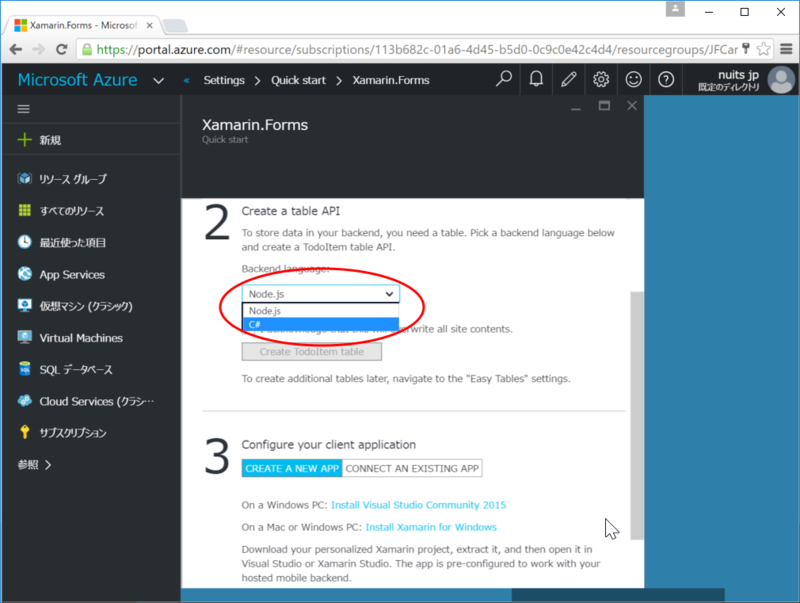Click the key icon in address bar
This screenshot has height=603, width=800.
coord(745,49)
